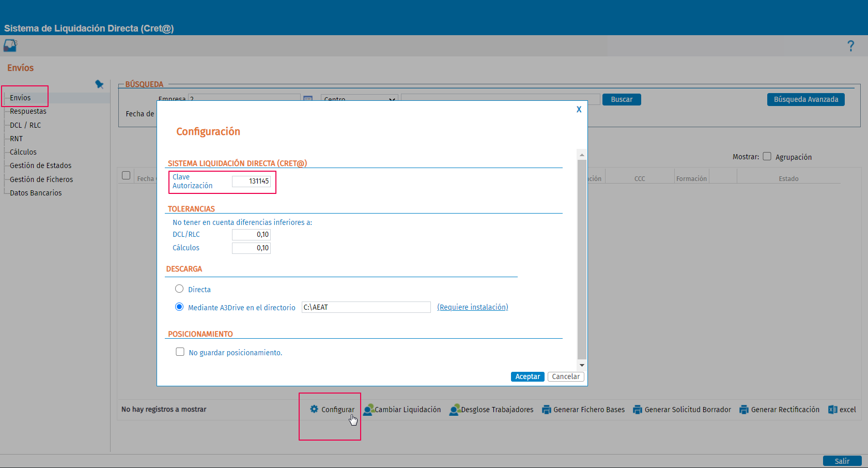The image size is (868, 468).
Task: Click the Configurar gear icon
Action: (314, 409)
